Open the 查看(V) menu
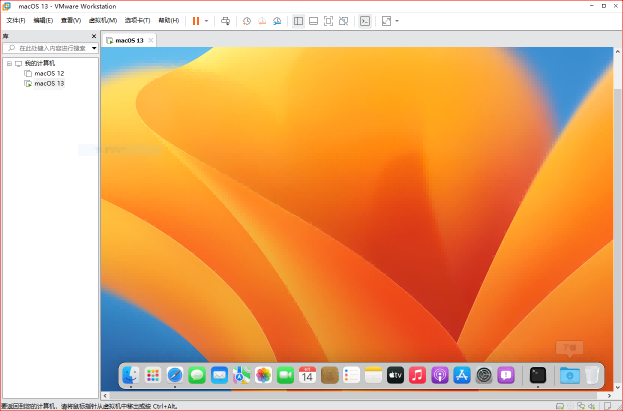The image size is (623, 411). tap(71, 20)
